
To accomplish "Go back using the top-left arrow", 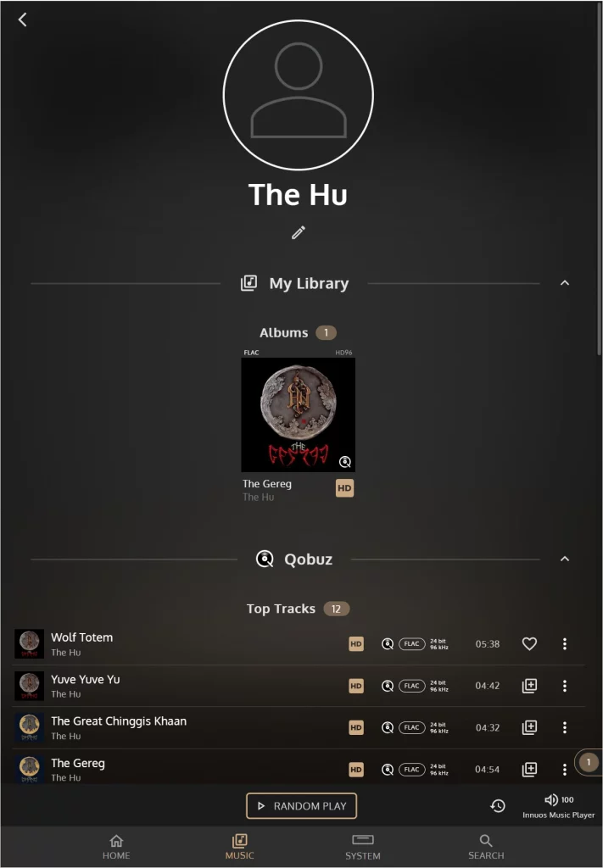I will pyautogui.click(x=22, y=20).
